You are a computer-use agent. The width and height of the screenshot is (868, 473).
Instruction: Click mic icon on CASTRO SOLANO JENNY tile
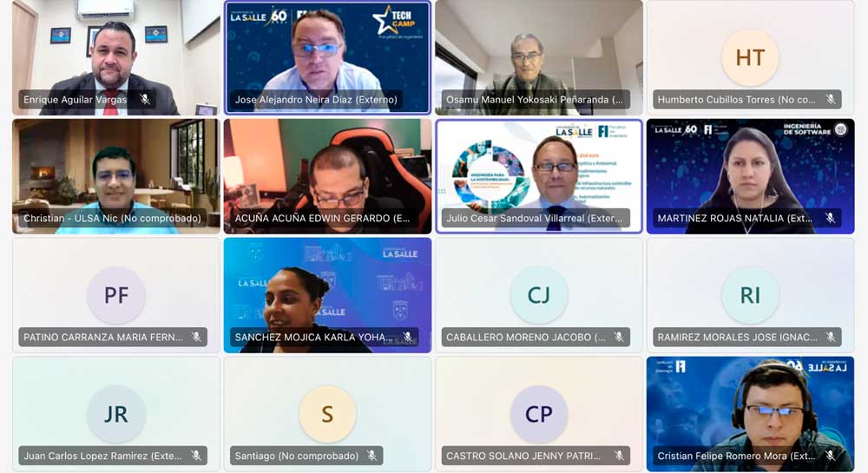[x=619, y=456]
